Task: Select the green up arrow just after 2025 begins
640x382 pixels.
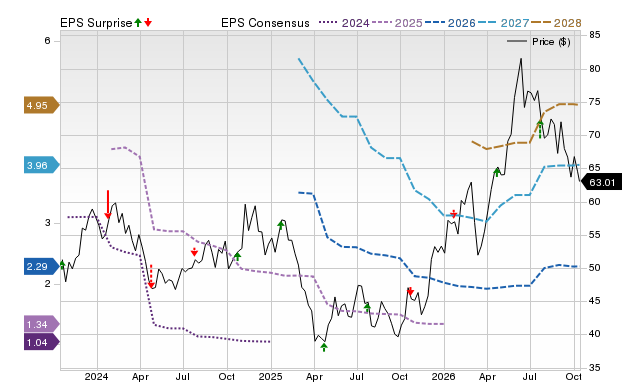Action: pos(281,225)
